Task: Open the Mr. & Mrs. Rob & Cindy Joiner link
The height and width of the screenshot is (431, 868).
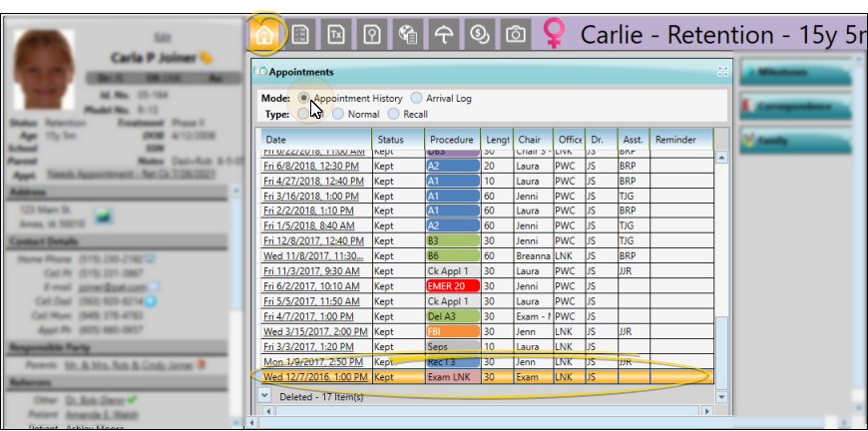Action: pos(129,365)
